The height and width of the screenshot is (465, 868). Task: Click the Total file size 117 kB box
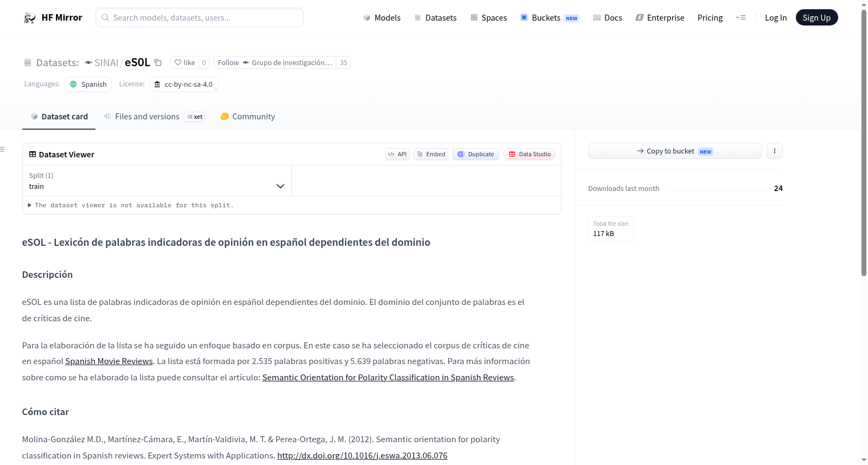(611, 229)
